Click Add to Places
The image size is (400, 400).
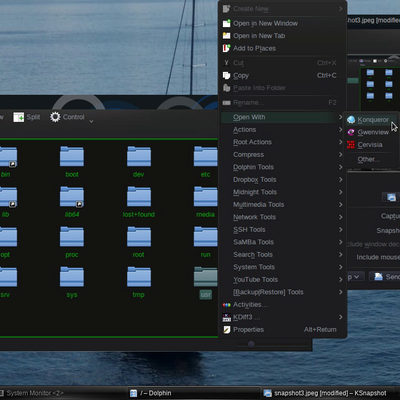point(282,48)
